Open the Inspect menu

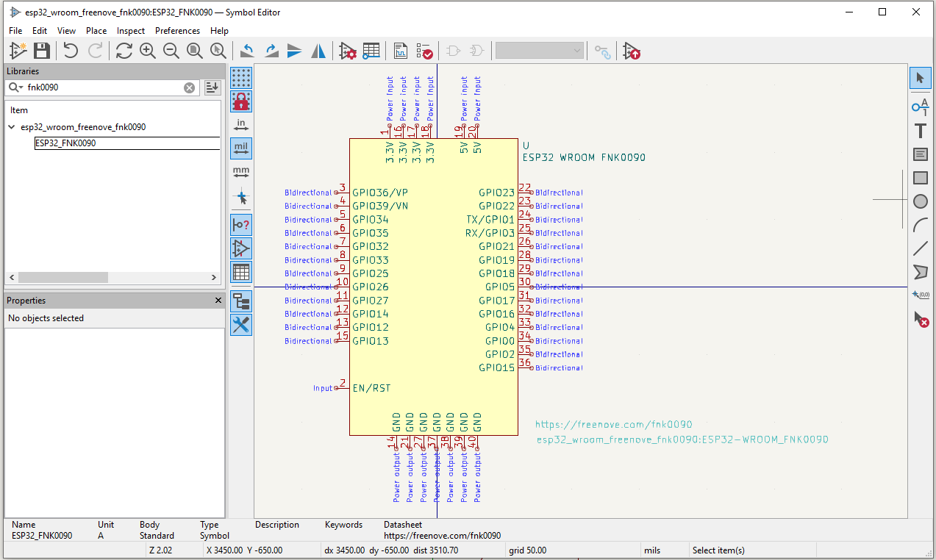point(130,31)
